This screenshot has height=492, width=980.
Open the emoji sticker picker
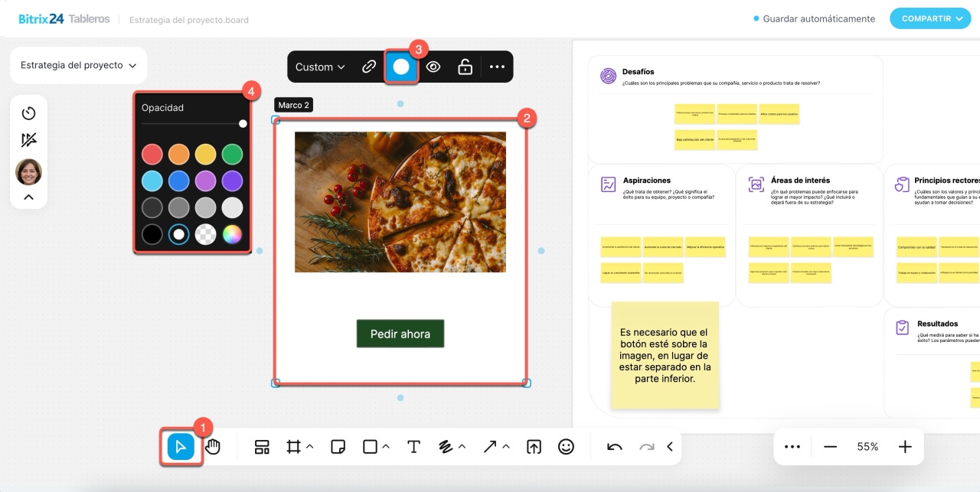pyautogui.click(x=566, y=447)
